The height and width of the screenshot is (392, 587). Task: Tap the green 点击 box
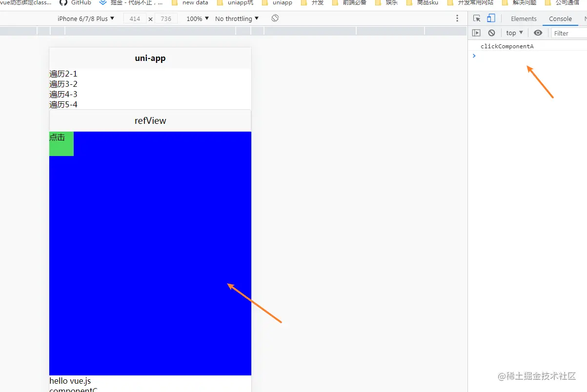tap(61, 144)
